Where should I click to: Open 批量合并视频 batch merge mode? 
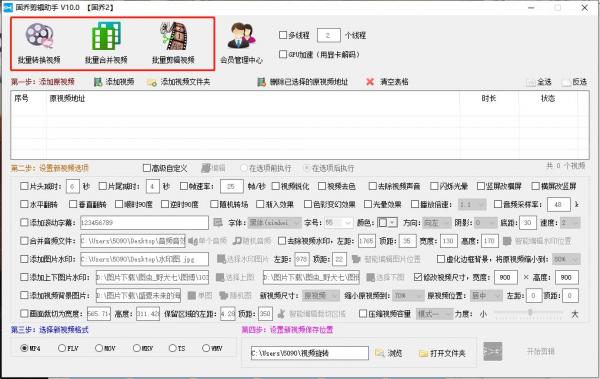tap(106, 43)
